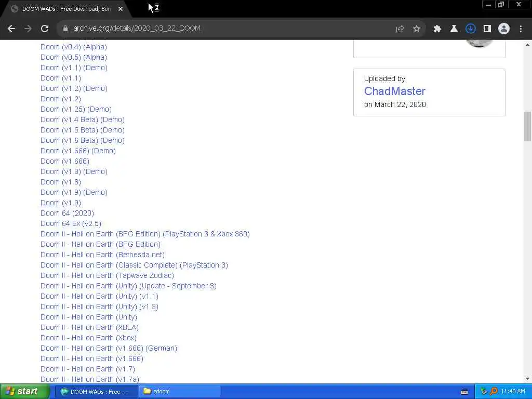
Task: Reload the archive.org page
Action: [45, 29]
